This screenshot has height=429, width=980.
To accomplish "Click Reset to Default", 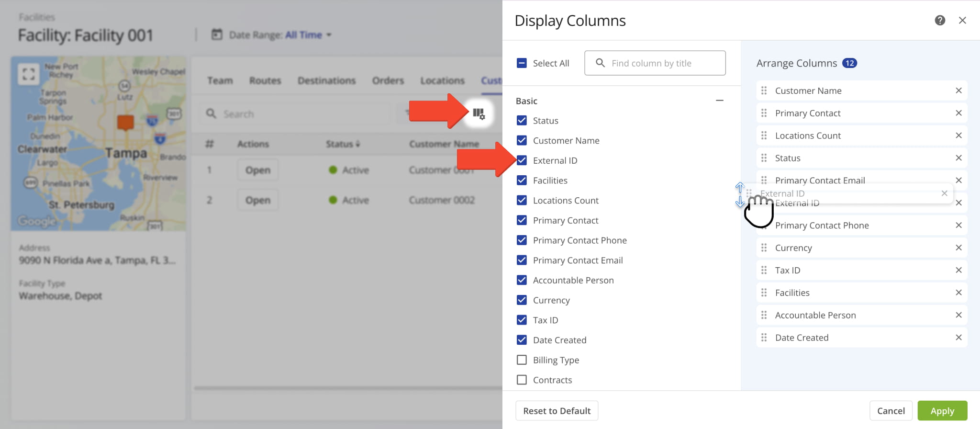I will point(557,411).
